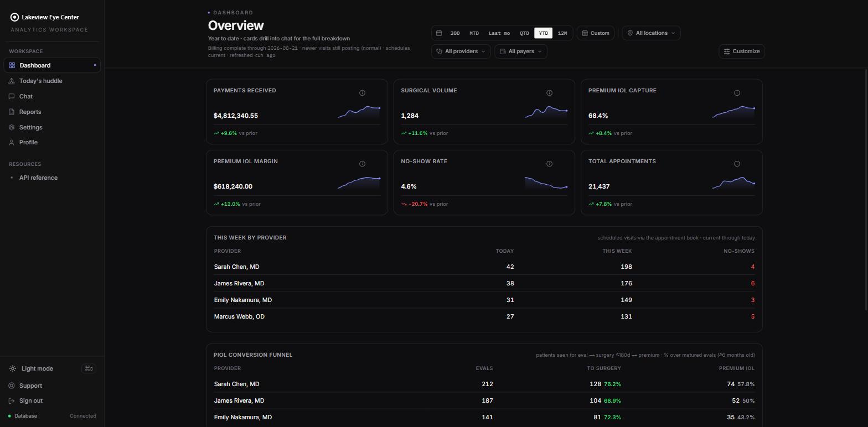868x427 pixels.
Task: Select the 12M date range
Action: (x=562, y=33)
